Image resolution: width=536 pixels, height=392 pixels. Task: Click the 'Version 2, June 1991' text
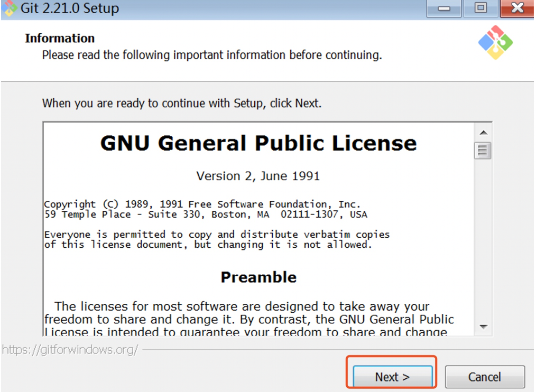pyautogui.click(x=258, y=176)
